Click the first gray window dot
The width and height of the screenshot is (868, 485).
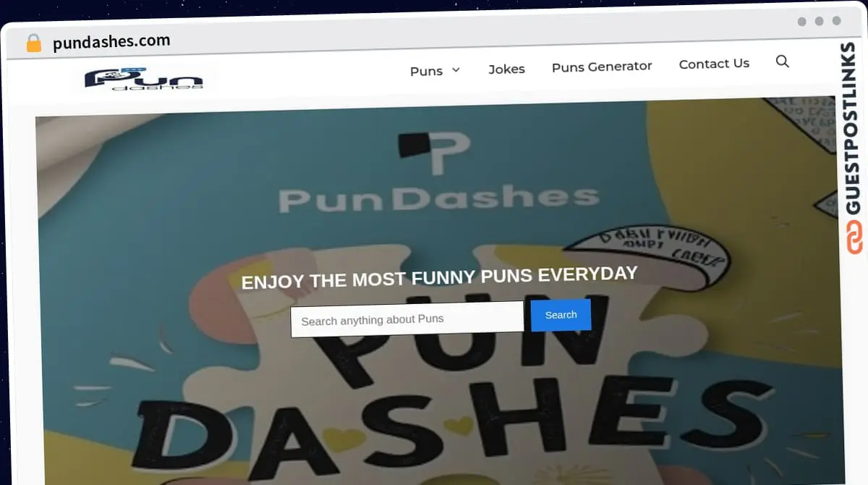pyautogui.click(x=802, y=22)
